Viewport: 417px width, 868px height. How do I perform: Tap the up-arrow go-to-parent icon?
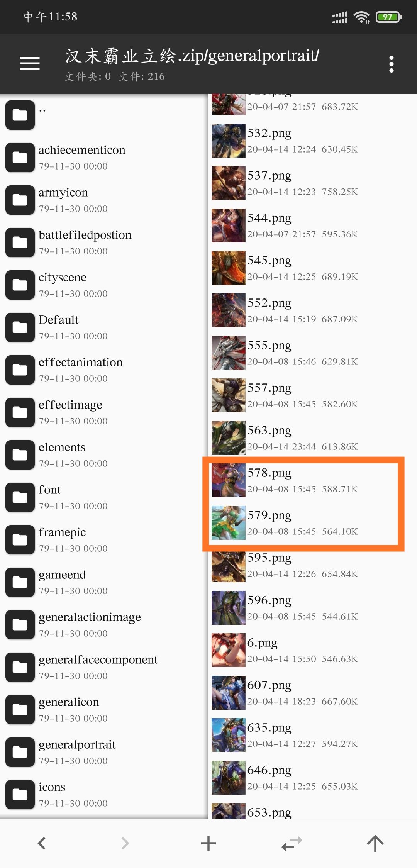[375, 843]
